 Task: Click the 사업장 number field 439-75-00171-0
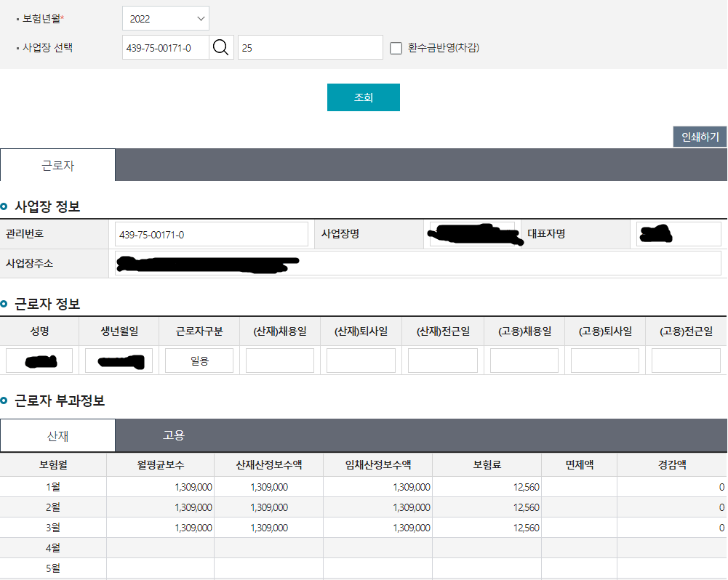[166, 48]
